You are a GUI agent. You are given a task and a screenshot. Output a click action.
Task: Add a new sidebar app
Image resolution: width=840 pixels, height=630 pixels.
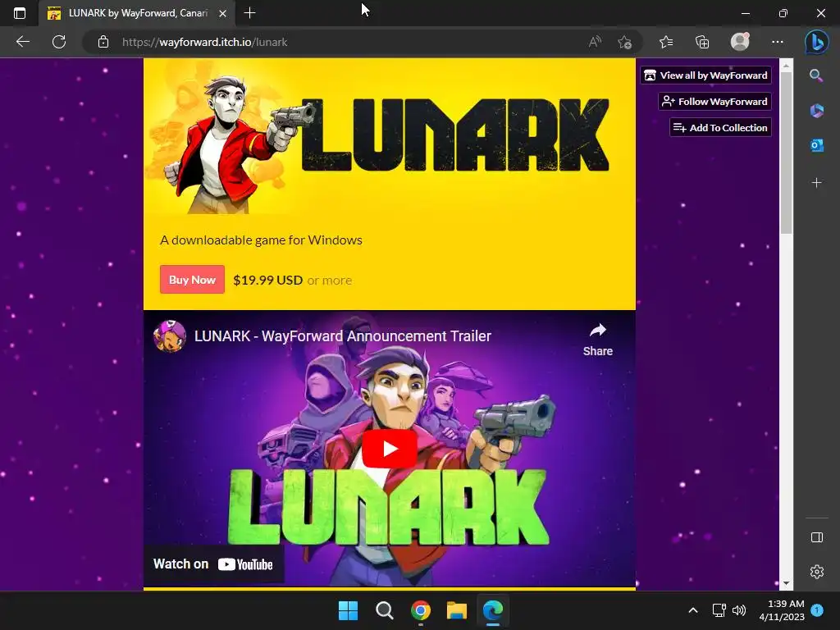coord(816,183)
